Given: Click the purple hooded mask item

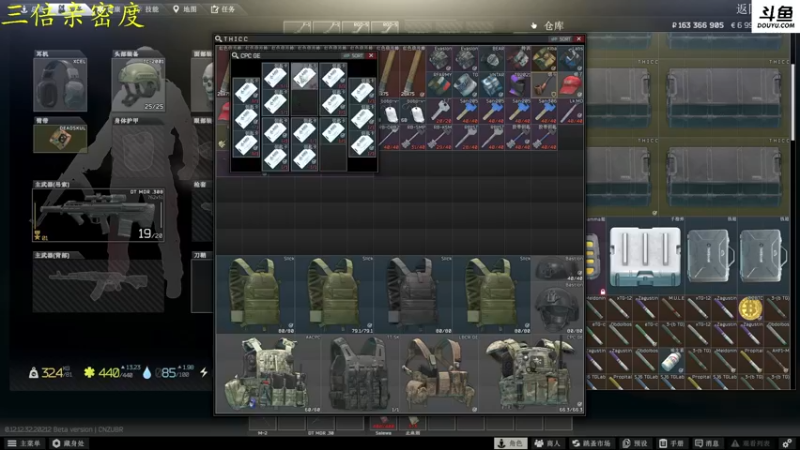Looking at the screenshot, I should [518, 85].
